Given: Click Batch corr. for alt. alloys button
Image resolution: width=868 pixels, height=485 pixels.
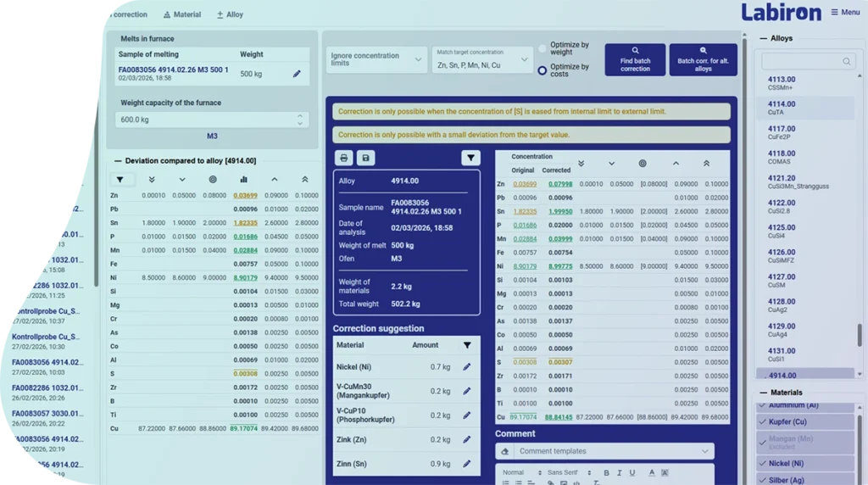Looking at the screenshot, I should click(x=703, y=59).
